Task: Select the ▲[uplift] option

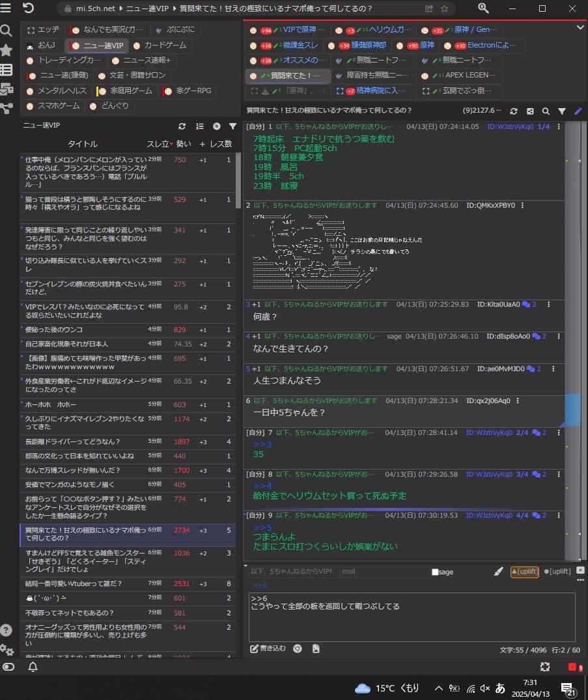Action: (524, 571)
